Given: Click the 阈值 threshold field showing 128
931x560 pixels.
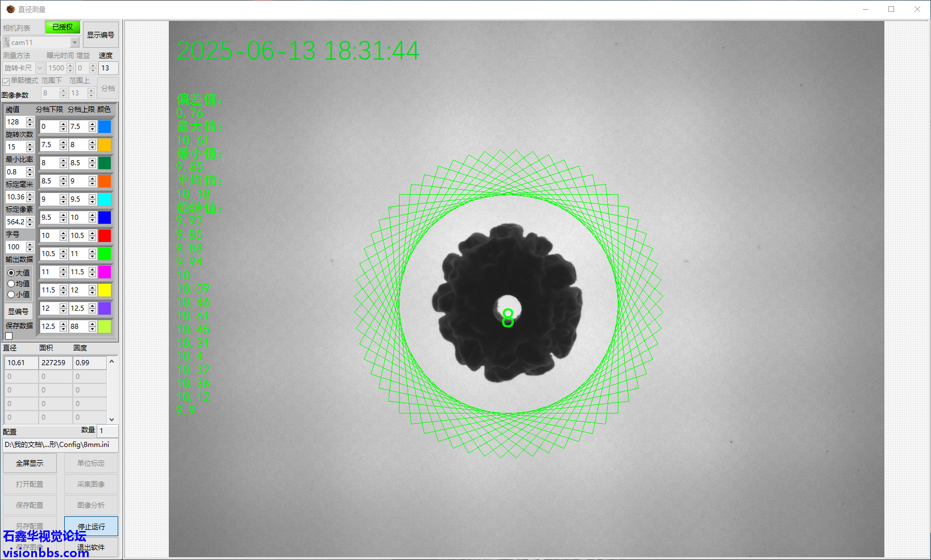Looking at the screenshot, I should pos(15,122).
